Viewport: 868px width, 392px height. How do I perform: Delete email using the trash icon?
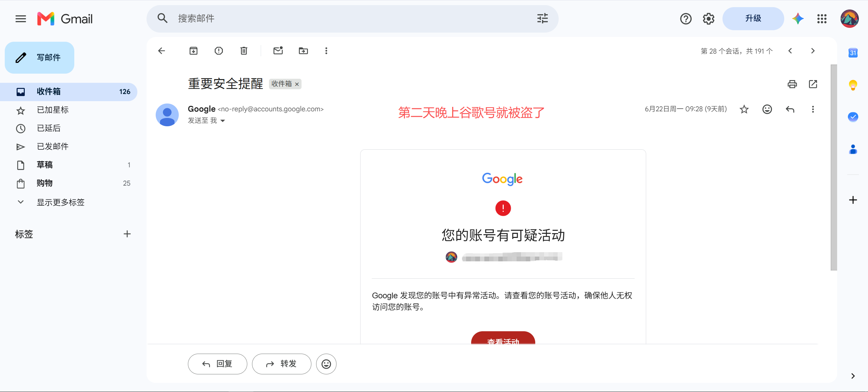coord(244,51)
